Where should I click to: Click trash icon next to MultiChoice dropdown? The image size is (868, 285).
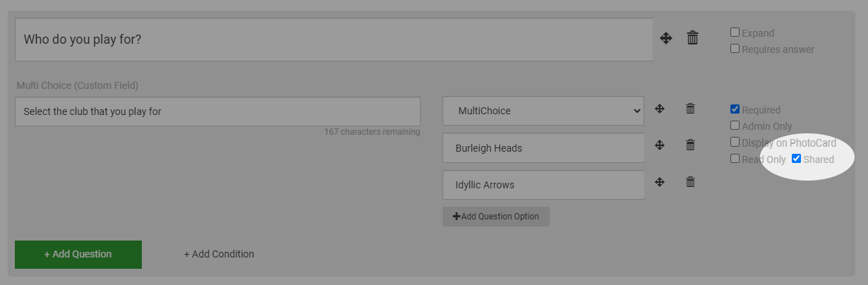[691, 109]
